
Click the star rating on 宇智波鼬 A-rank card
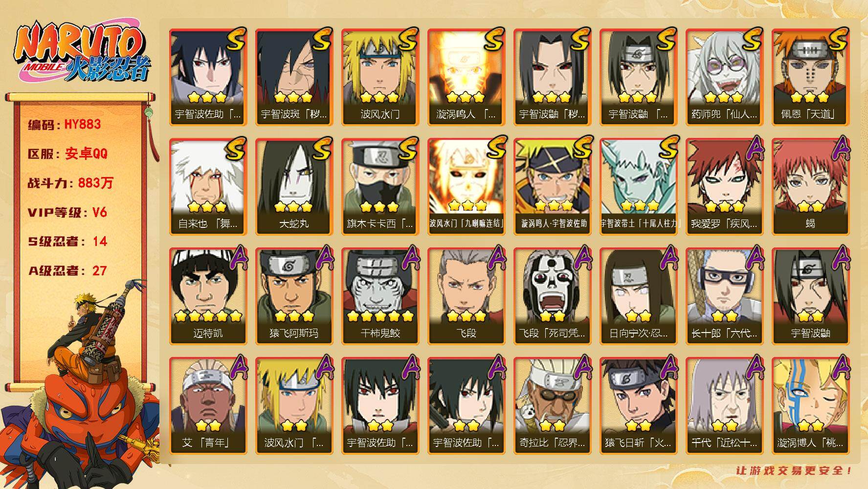tap(810, 316)
